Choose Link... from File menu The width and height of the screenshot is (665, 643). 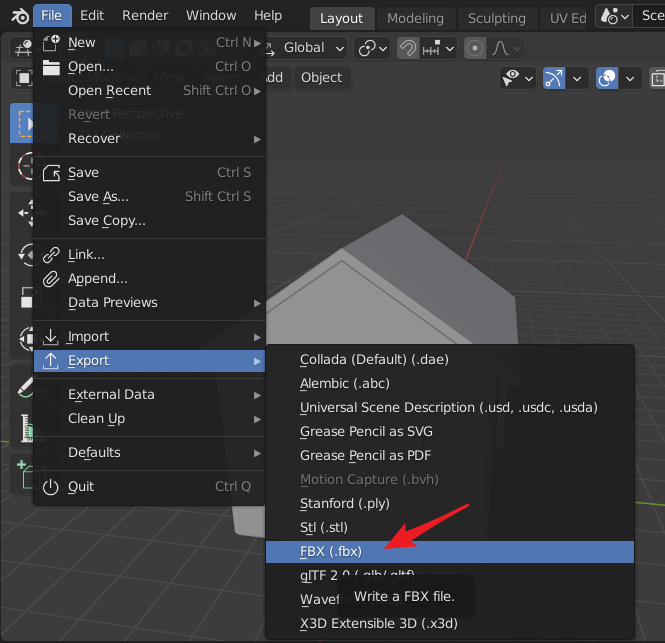[150, 254]
